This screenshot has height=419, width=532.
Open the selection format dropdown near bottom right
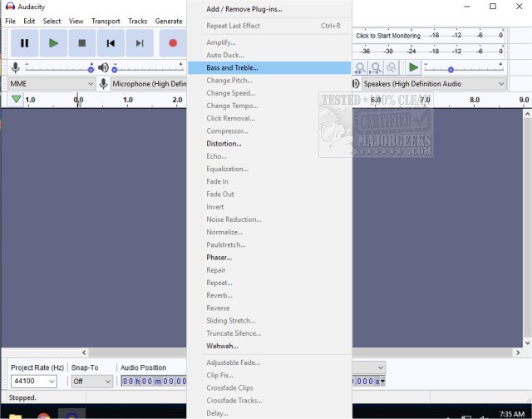(x=368, y=367)
